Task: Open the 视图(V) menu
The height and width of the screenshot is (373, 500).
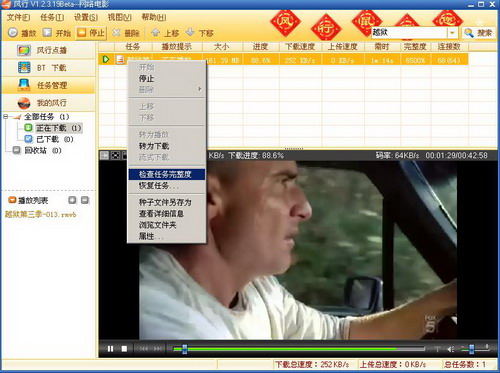Action: click(x=119, y=17)
